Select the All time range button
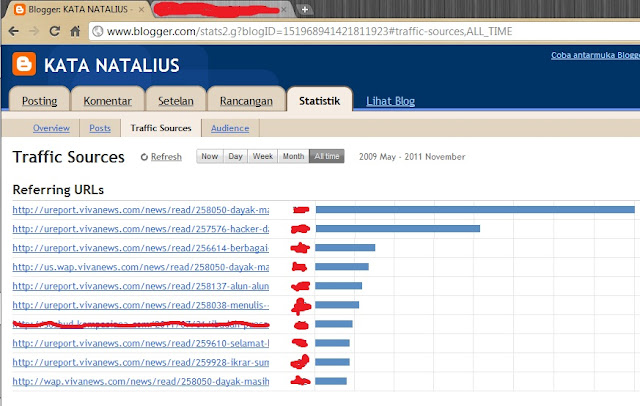 click(327, 156)
